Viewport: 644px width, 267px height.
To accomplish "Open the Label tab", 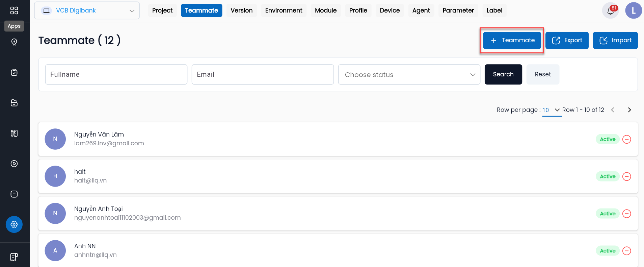I will coord(494,10).
